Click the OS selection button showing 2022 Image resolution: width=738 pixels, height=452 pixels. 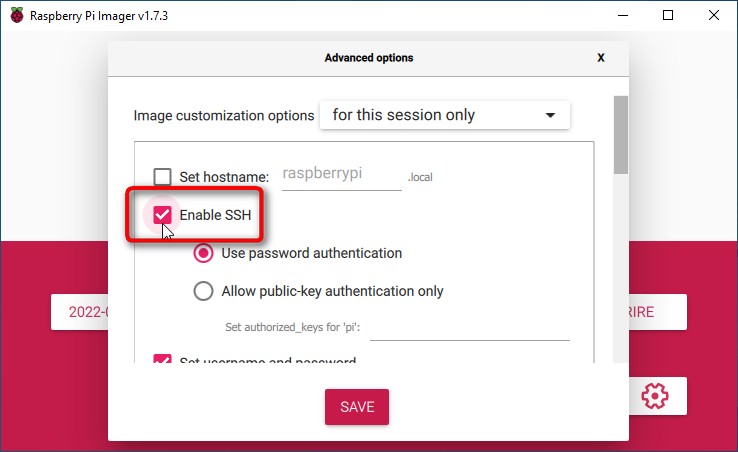coord(80,312)
